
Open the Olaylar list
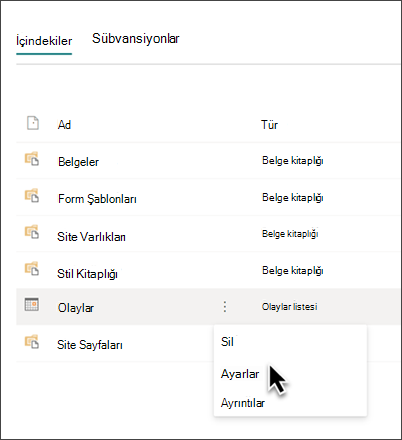(76, 308)
